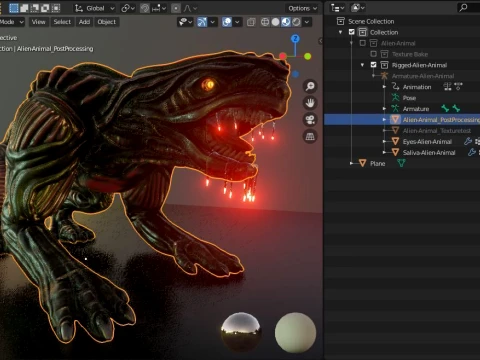The image size is (480, 360).
Task: Click the blue Z axis gizmo ball
Action: (x=295, y=39)
